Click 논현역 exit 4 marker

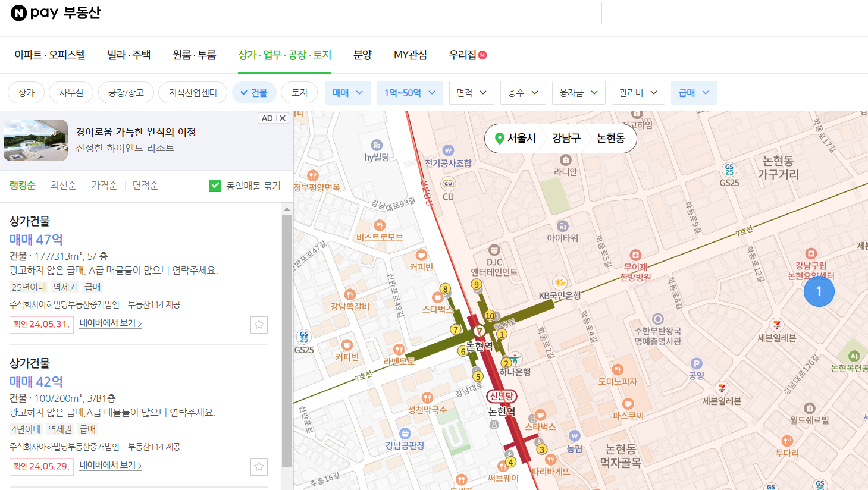point(510,462)
